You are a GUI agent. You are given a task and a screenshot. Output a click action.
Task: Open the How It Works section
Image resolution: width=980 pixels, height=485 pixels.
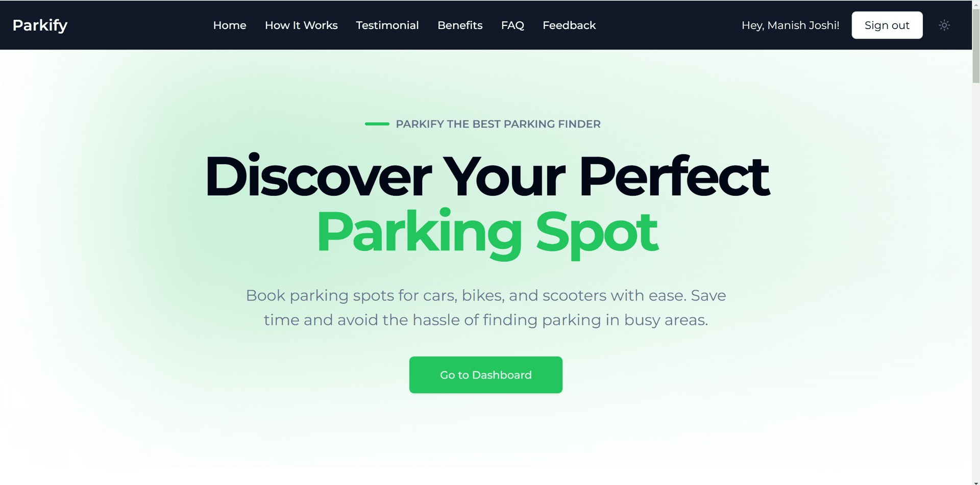tap(301, 25)
